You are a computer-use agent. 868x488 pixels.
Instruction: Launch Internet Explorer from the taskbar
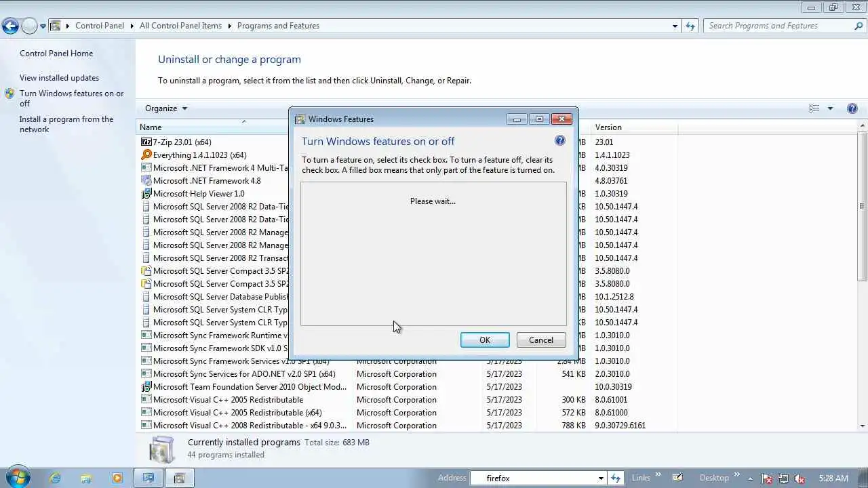click(54, 478)
